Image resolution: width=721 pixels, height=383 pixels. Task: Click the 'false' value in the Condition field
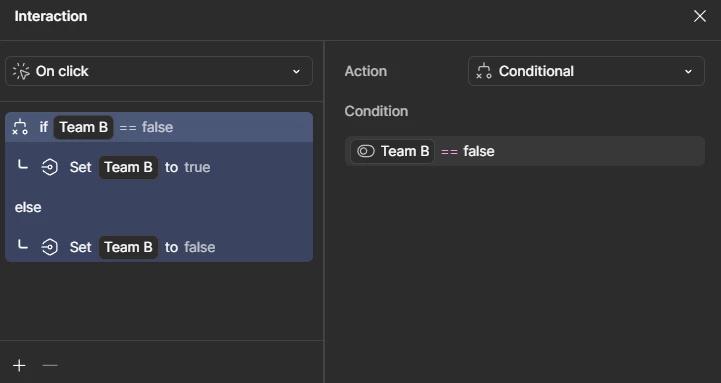click(x=479, y=151)
